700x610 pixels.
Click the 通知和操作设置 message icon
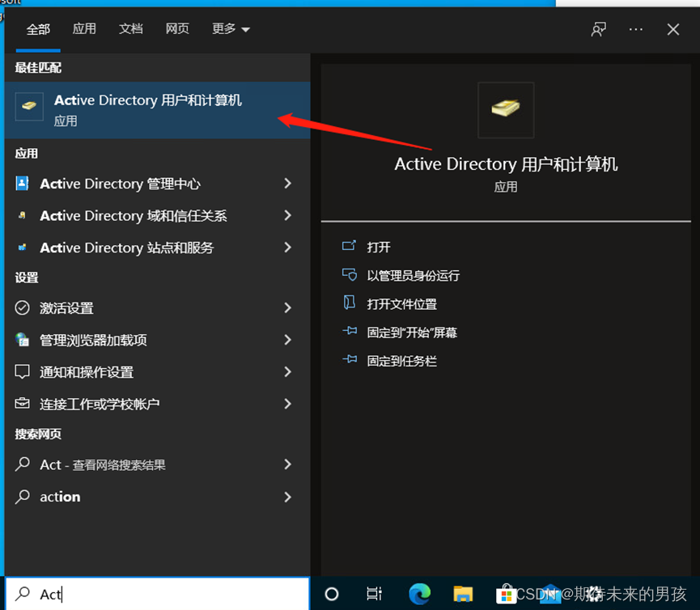pos(22,371)
